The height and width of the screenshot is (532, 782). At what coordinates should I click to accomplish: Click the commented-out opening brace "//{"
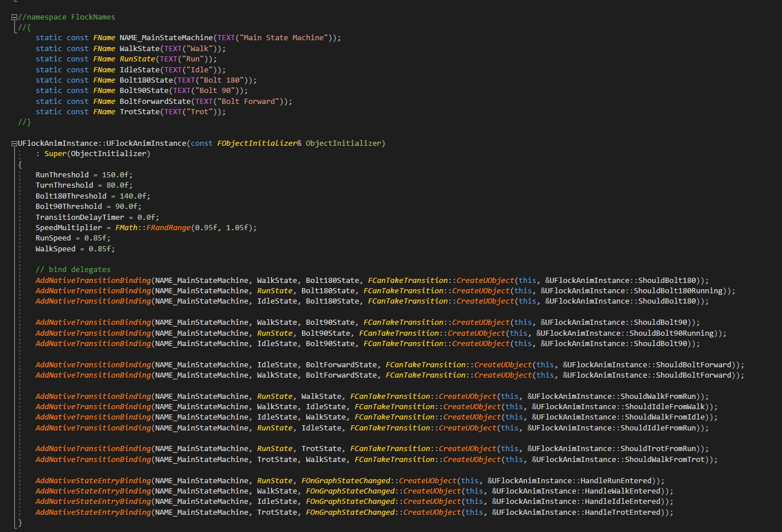coord(25,28)
